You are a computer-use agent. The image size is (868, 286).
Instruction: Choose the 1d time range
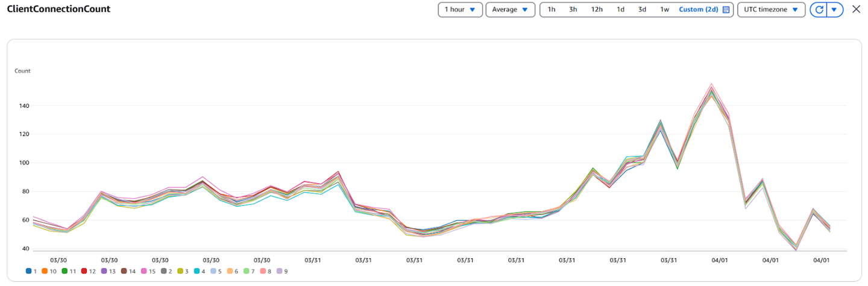coord(620,10)
